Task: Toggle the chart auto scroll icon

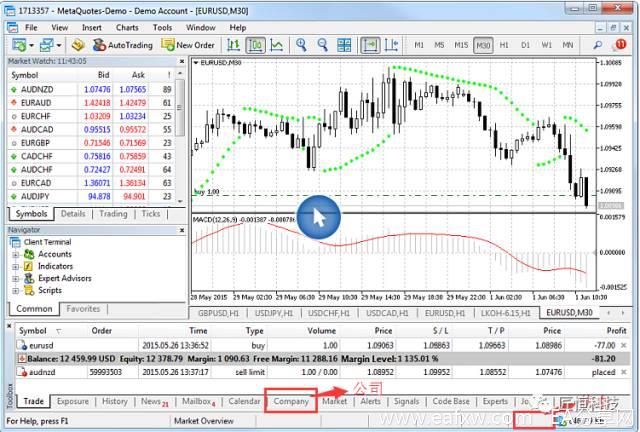Action: coord(370,45)
